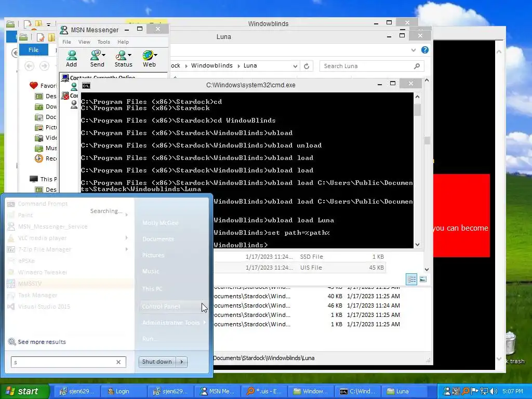Viewport: 532px width, 399px height.
Task: Expand the VLC media player submenu arrow
Action: coord(127,238)
